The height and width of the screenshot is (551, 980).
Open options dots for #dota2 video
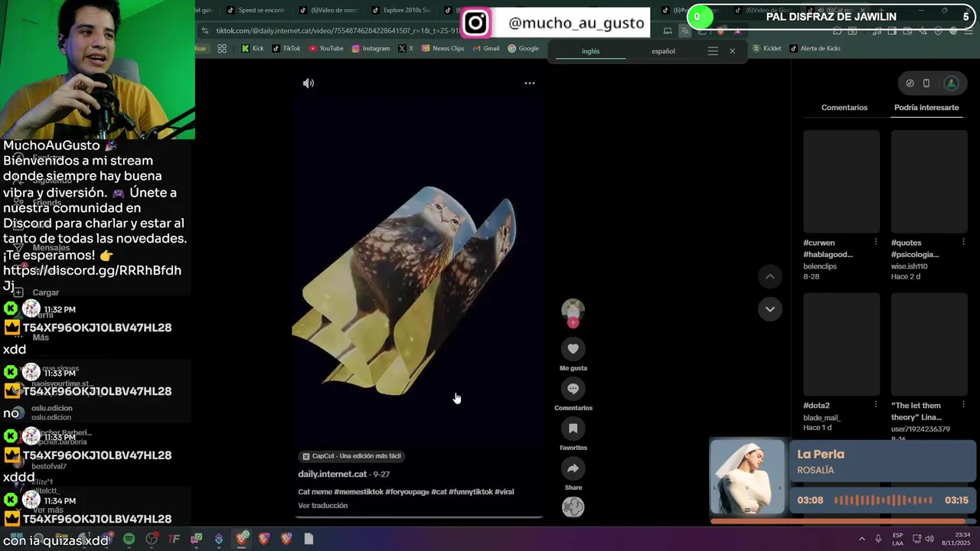876,405
